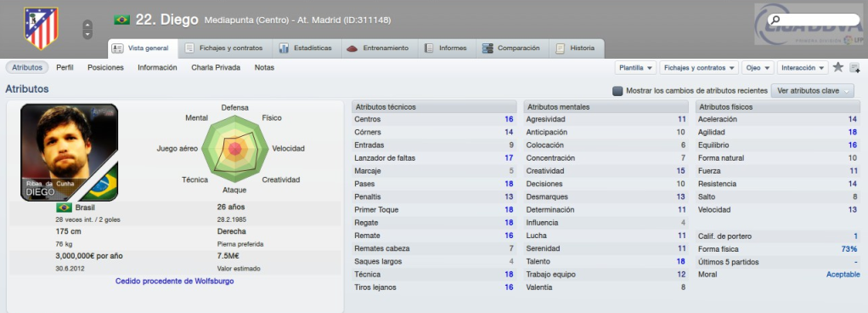Open Charla Privada section
This screenshot has height=313, width=868.
(216, 67)
